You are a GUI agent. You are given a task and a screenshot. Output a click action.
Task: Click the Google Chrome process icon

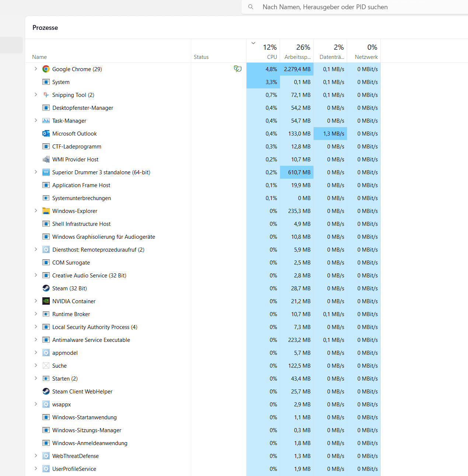click(x=46, y=69)
